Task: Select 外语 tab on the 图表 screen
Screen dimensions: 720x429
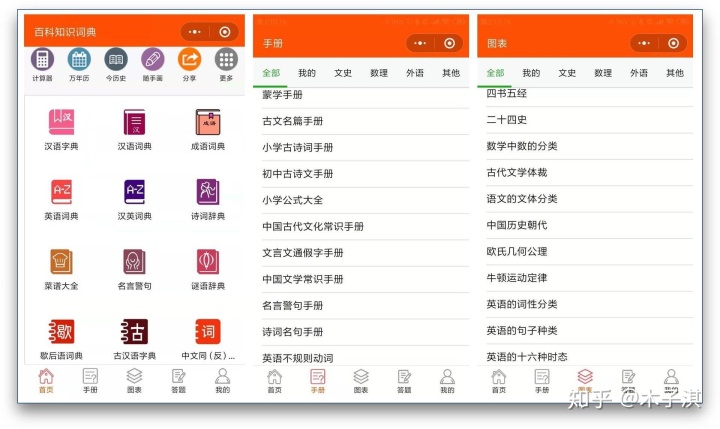Action: point(639,73)
